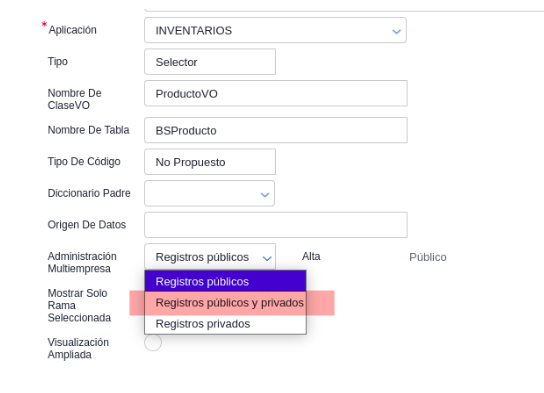Open the Aplicación dropdown chevron
This screenshot has width=544, height=393.
click(x=396, y=31)
